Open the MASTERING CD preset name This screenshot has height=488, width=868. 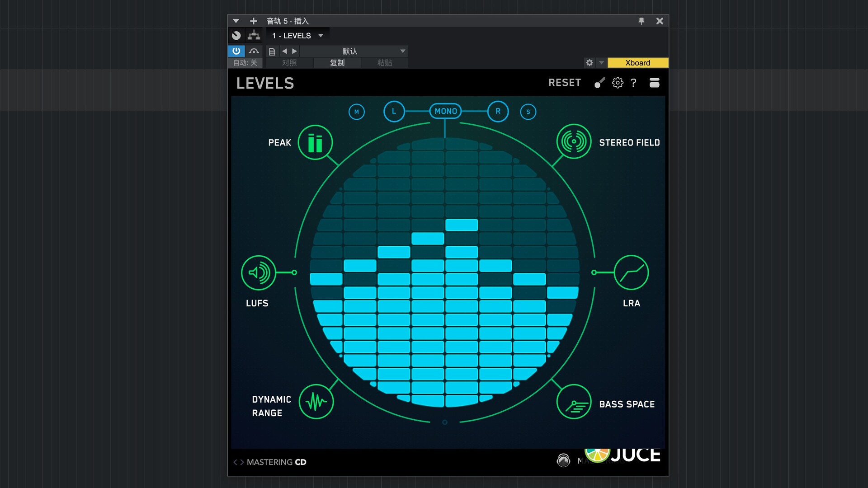click(x=277, y=462)
